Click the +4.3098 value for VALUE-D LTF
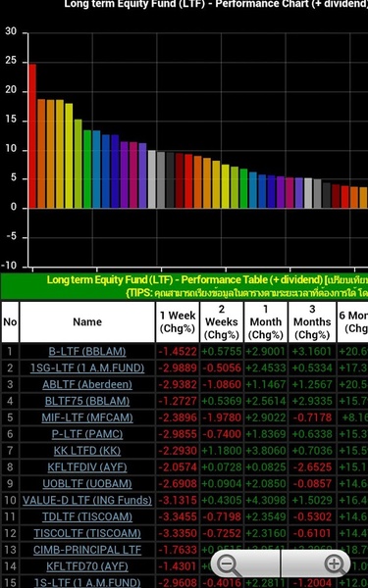This screenshot has width=368, height=588. click(266, 500)
